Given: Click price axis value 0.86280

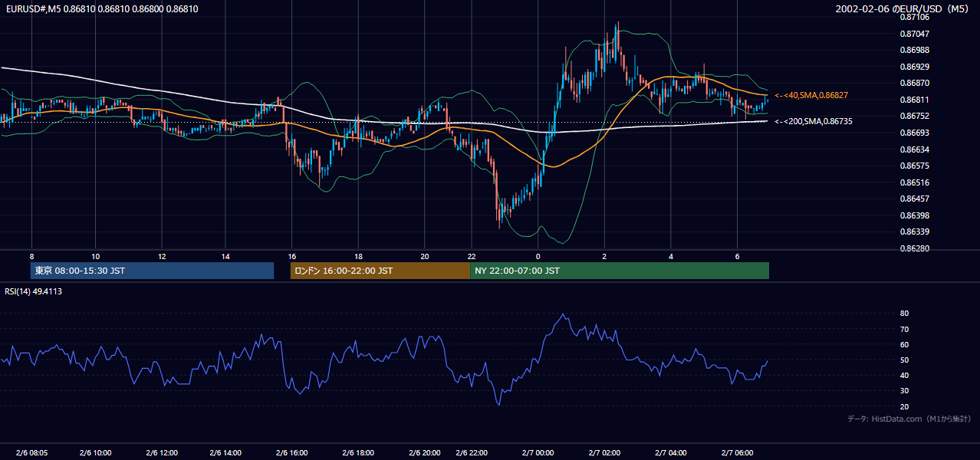Looking at the screenshot, I should [x=915, y=248].
